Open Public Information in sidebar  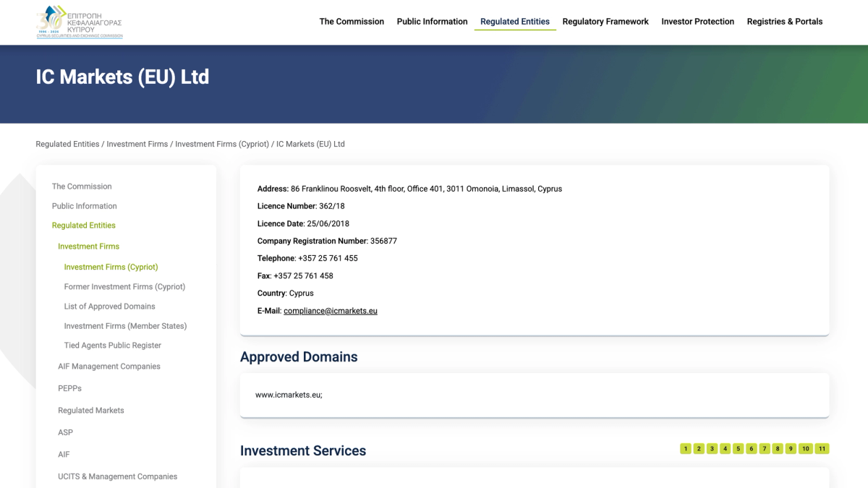click(x=84, y=206)
